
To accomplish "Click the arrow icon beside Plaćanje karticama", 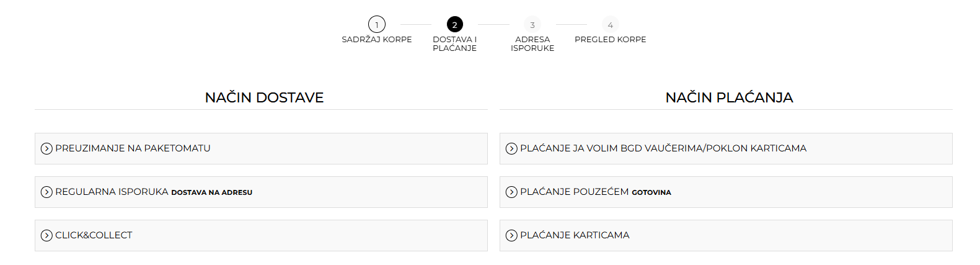I will coord(511,235).
